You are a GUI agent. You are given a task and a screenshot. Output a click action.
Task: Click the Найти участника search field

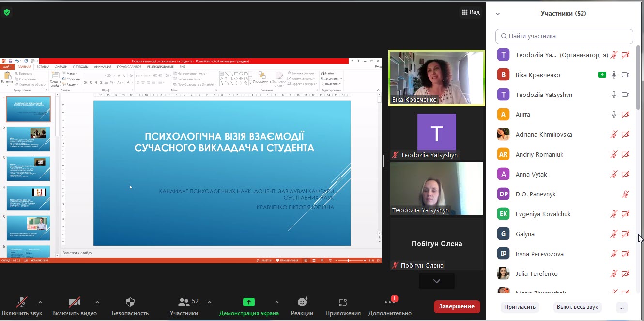tap(564, 36)
